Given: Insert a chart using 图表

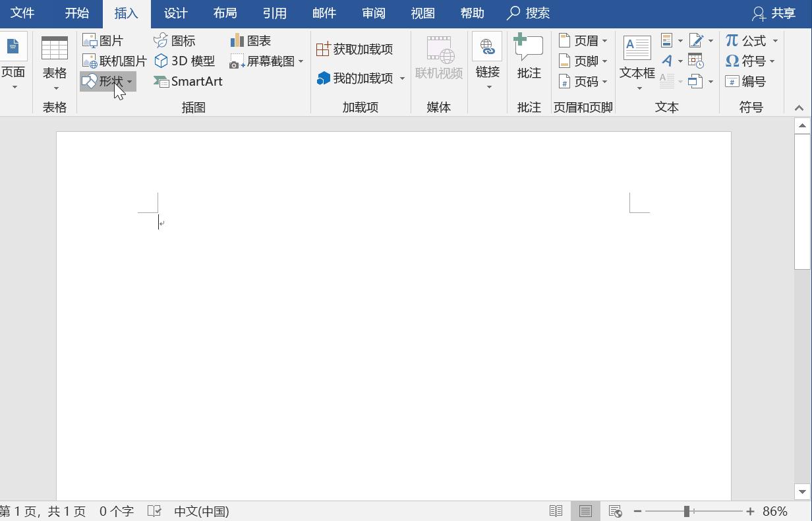Looking at the screenshot, I should [250, 40].
